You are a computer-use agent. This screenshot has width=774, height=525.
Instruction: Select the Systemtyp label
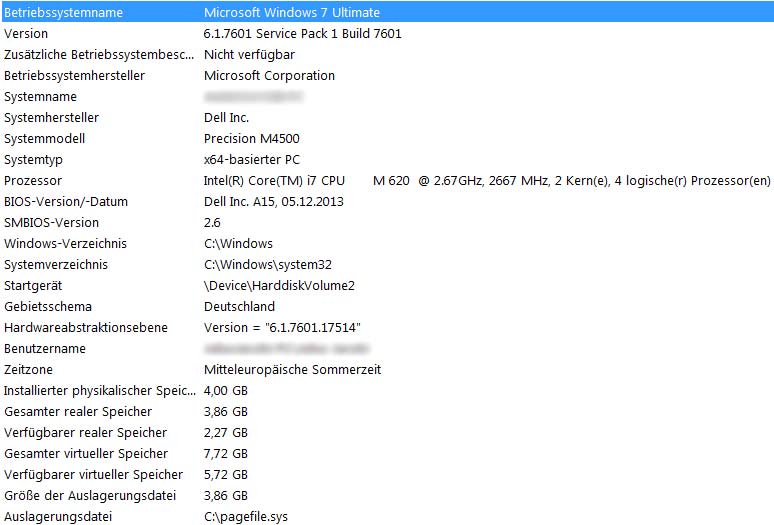(34, 160)
